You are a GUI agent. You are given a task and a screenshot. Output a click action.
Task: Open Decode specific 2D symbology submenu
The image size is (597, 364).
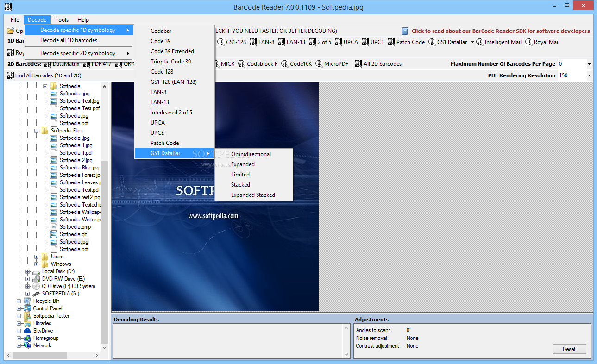(x=79, y=53)
